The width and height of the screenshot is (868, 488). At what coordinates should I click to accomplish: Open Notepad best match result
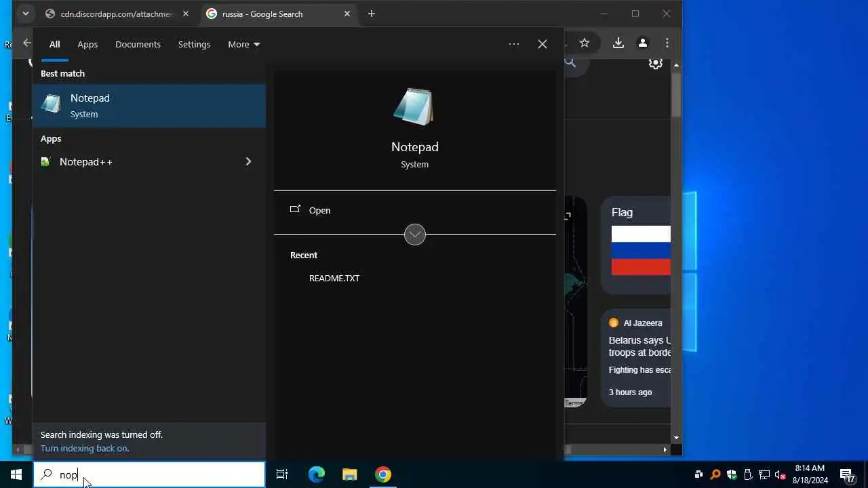pyautogui.click(x=149, y=106)
